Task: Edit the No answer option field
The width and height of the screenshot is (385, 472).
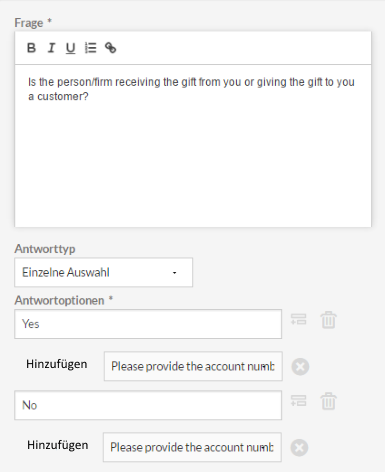Action: coord(148,405)
